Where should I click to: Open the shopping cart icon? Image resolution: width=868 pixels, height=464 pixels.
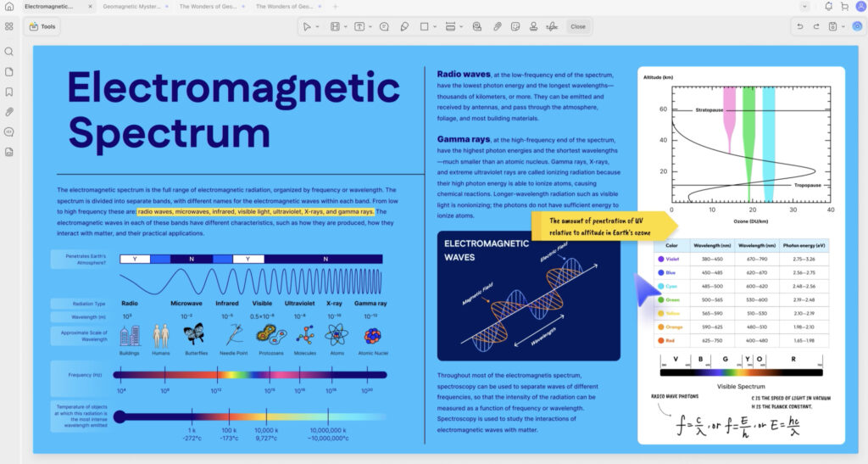[844, 7]
